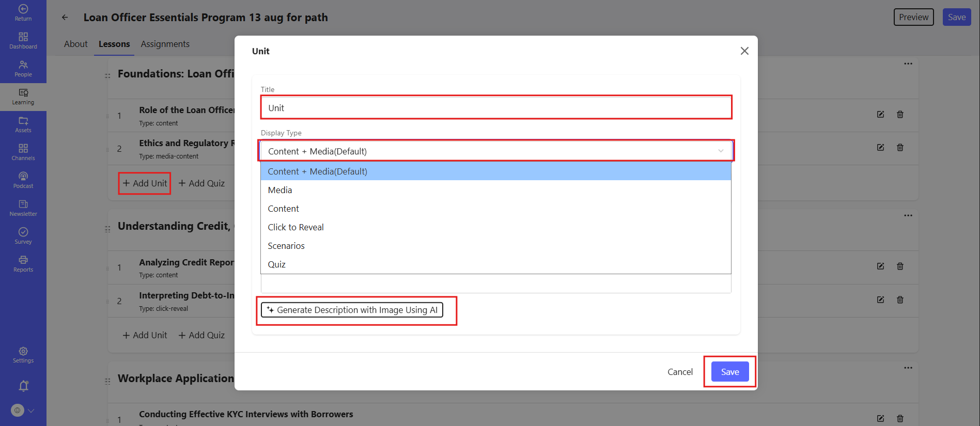Screen dimensions: 980x426
Task: Edit the Role of the Loan Officer unit
Action: coord(880,114)
